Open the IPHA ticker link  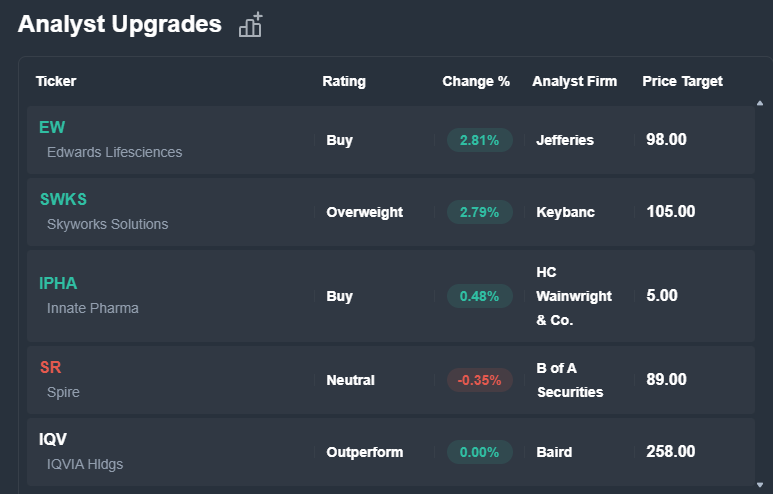[58, 283]
